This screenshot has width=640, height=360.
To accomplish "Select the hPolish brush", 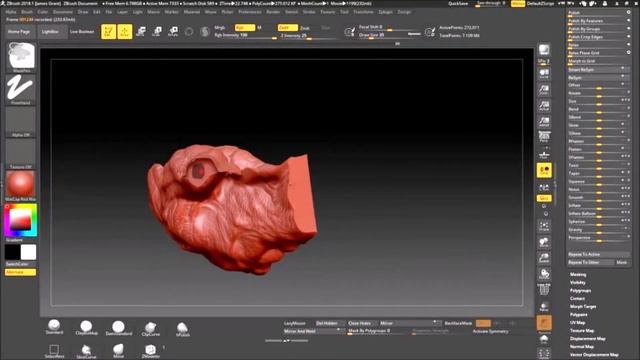I will [x=182, y=329].
